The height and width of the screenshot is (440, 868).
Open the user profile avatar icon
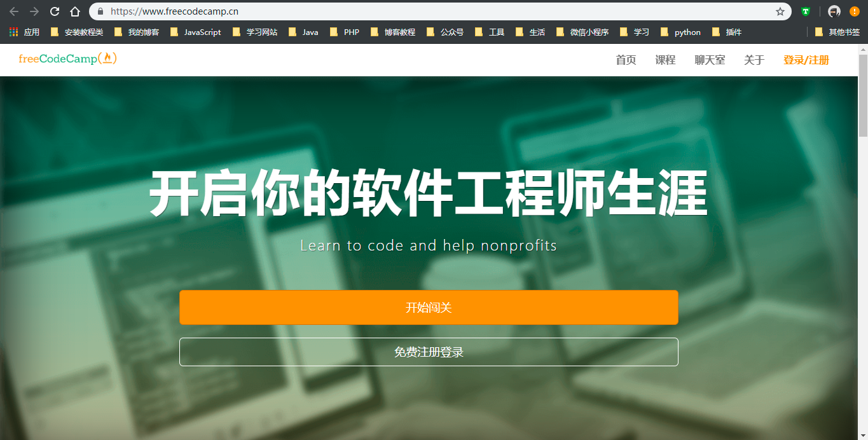point(834,11)
